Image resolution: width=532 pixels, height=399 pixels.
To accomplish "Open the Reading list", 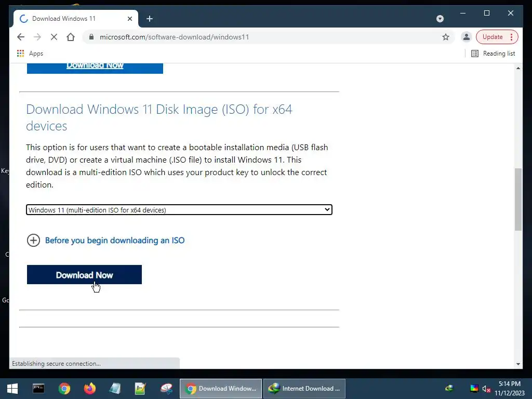I will tap(494, 54).
